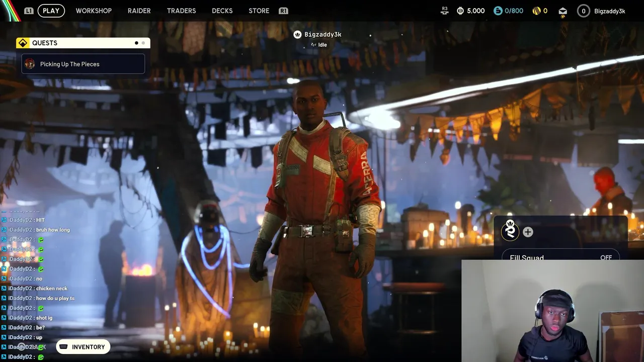This screenshot has height=362, width=644.
Task: Click chat message 'be?'
Action: click(x=40, y=328)
